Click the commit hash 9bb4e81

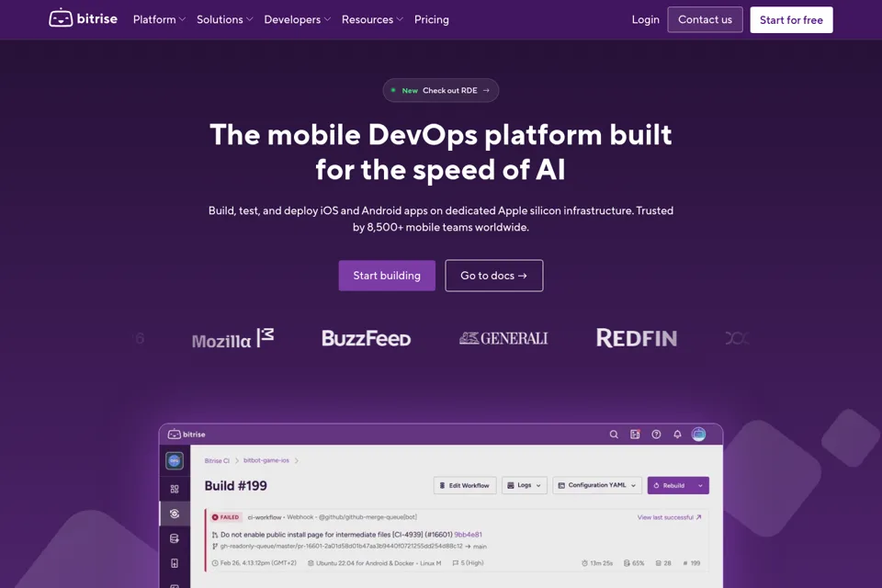(x=468, y=535)
